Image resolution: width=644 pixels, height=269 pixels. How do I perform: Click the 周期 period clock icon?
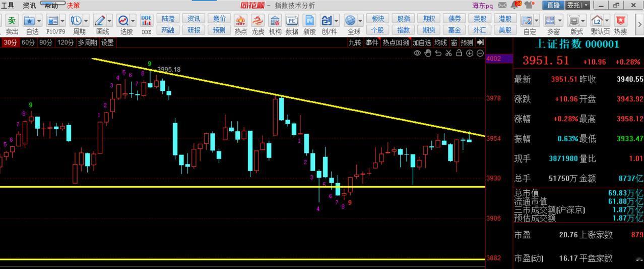pyautogui.click(x=76, y=21)
